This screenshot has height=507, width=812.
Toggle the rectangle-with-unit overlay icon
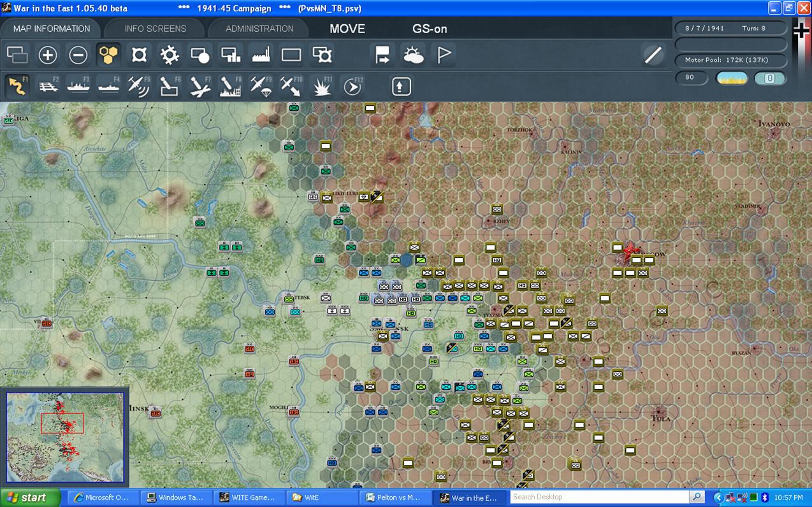coord(322,55)
